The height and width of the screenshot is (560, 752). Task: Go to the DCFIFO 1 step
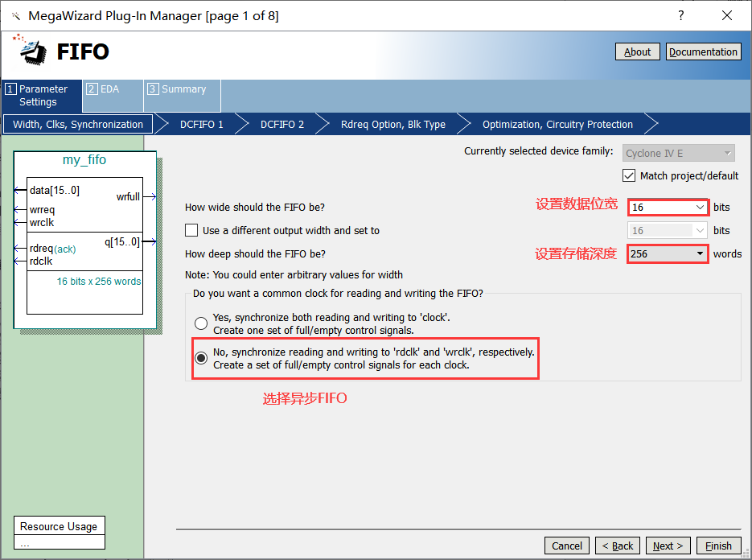[x=202, y=124]
